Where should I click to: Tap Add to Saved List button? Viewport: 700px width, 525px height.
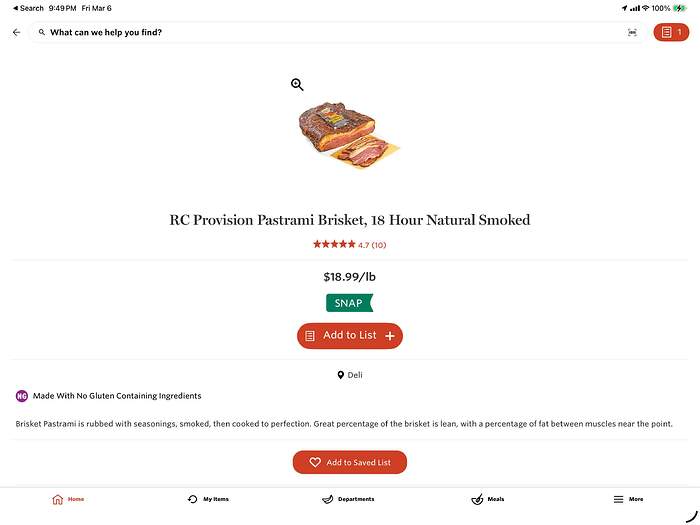click(349, 462)
